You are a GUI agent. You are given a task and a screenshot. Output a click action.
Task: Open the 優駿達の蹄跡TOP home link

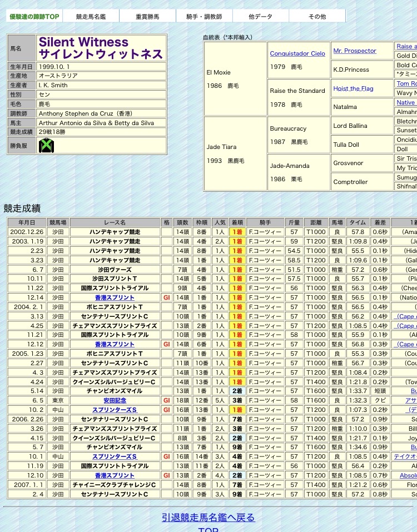[34, 17]
